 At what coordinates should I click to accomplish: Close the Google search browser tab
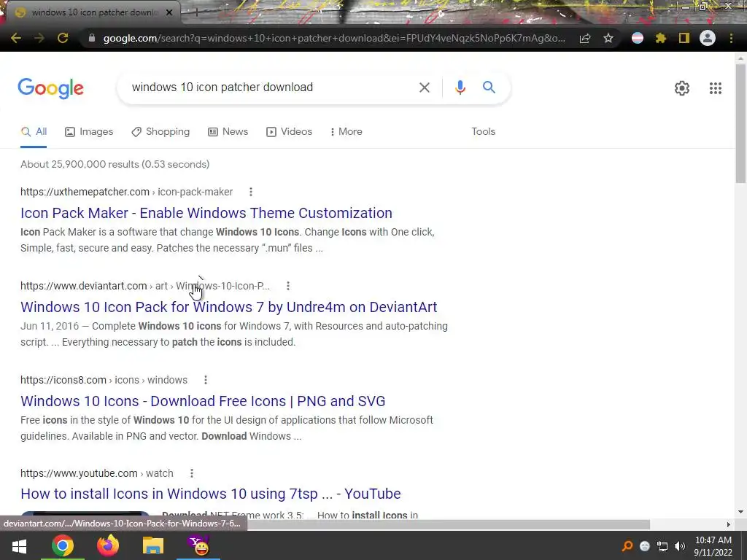pyautogui.click(x=169, y=12)
